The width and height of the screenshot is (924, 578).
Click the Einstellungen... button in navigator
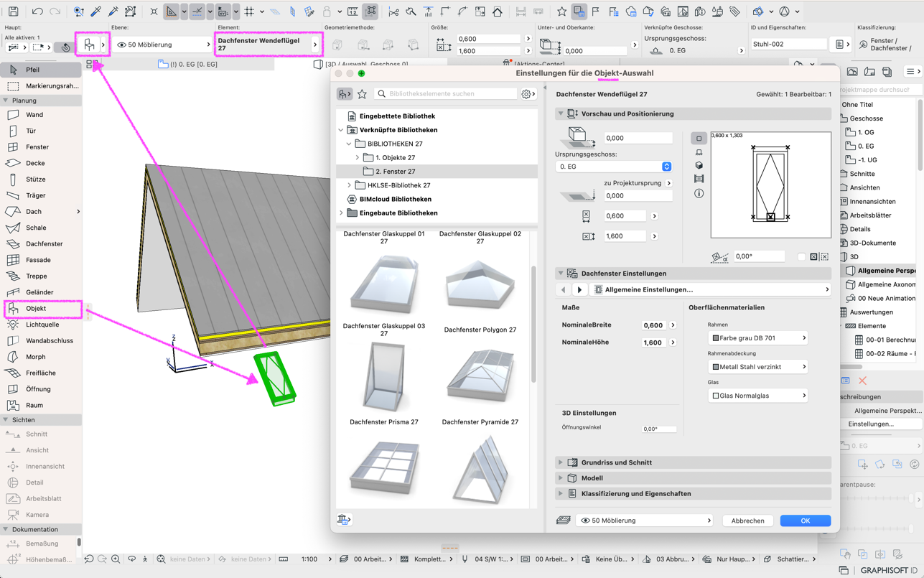(x=871, y=424)
